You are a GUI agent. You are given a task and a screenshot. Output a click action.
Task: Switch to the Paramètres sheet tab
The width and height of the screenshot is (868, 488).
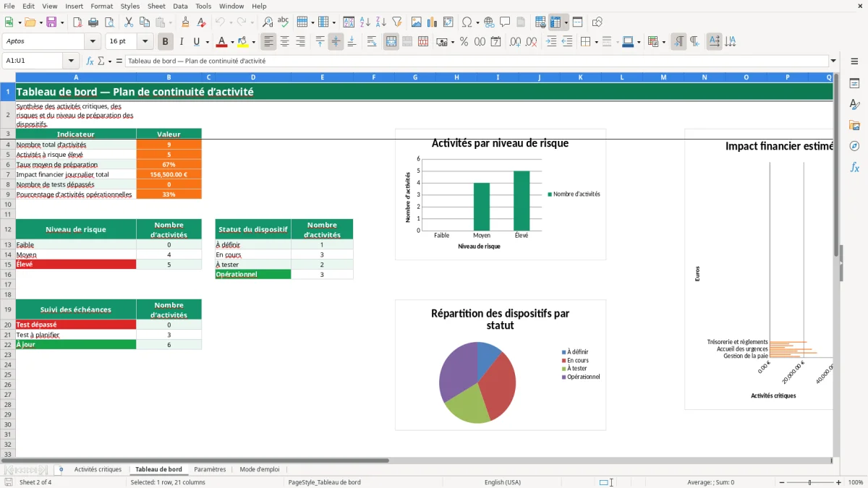[x=210, y=469]
